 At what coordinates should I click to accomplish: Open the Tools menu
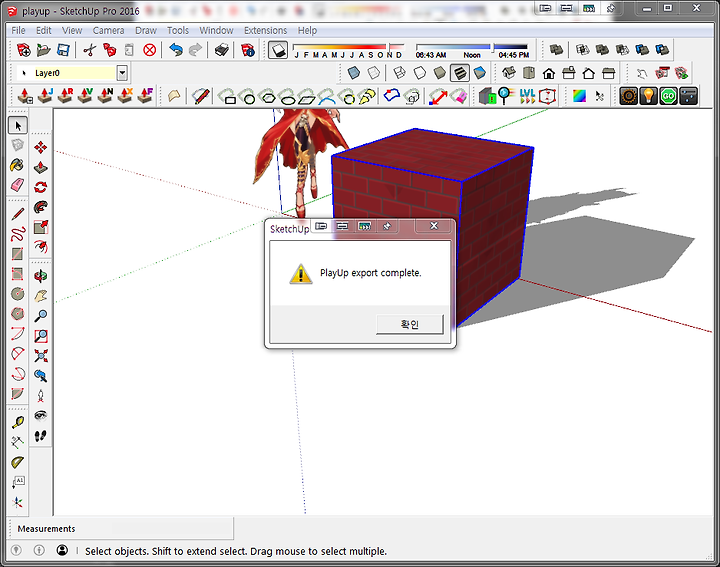point(178,30)
